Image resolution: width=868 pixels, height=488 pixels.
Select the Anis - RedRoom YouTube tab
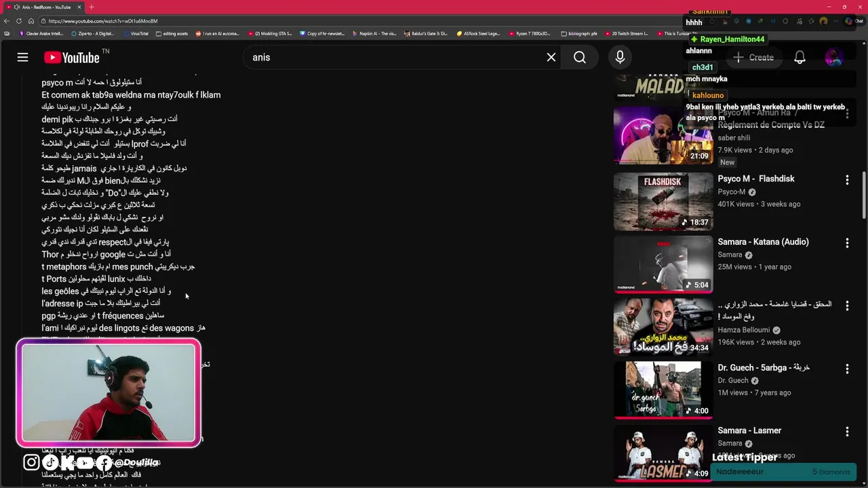pos(43,7)
